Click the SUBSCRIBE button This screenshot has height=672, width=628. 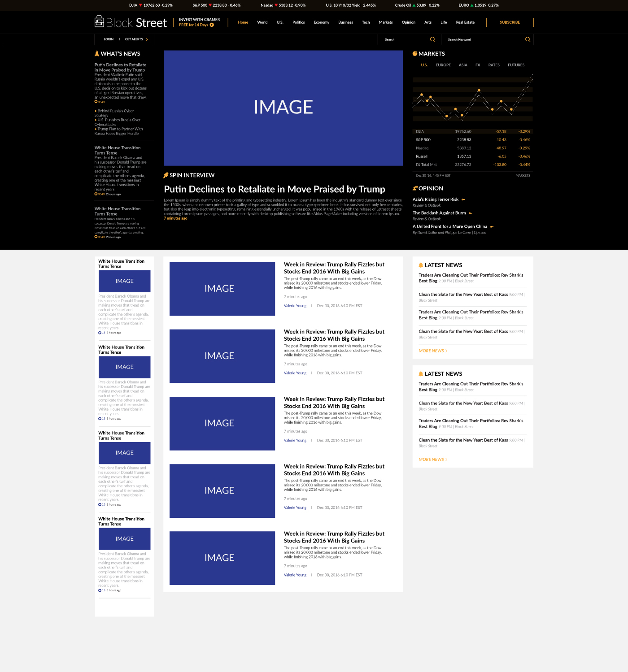click(x=510, y=22)
